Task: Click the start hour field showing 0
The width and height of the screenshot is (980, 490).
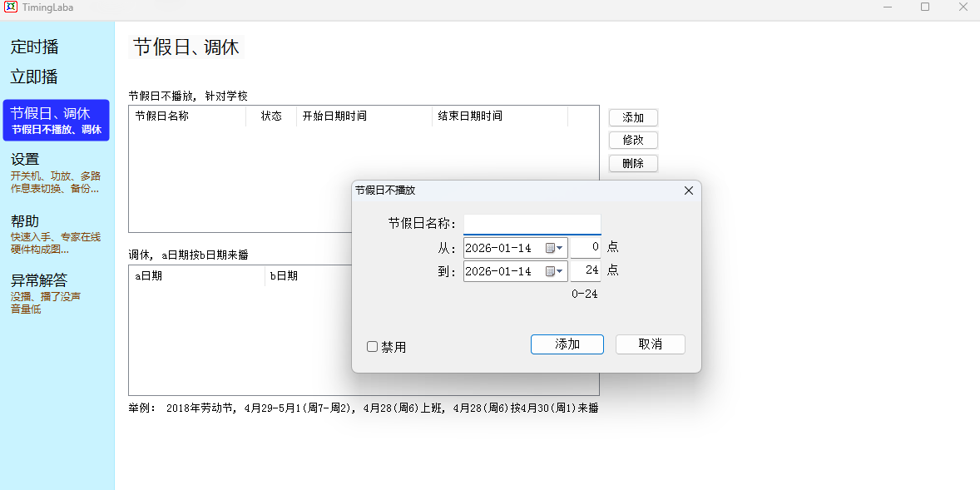Action: (x=586, y=247)
